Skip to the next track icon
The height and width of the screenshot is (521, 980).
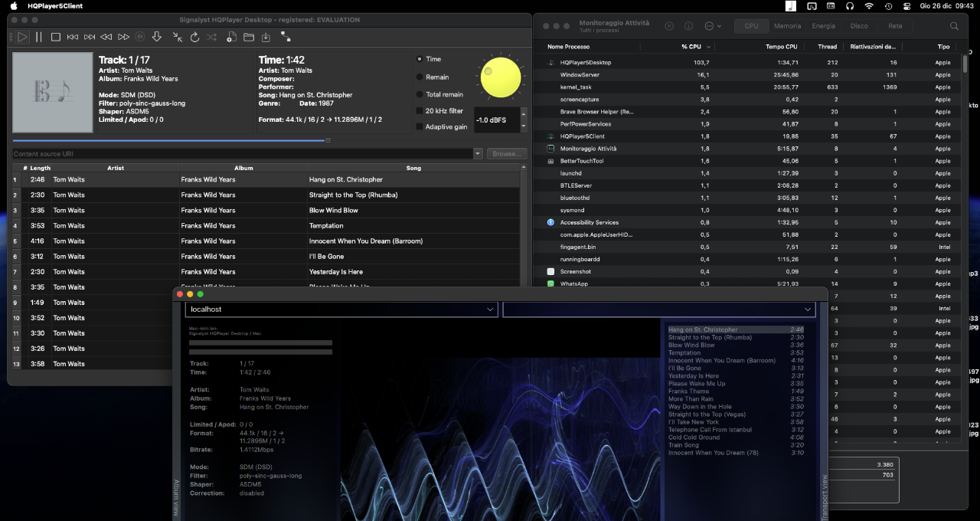pyautogui.click(x=90, y=37)
